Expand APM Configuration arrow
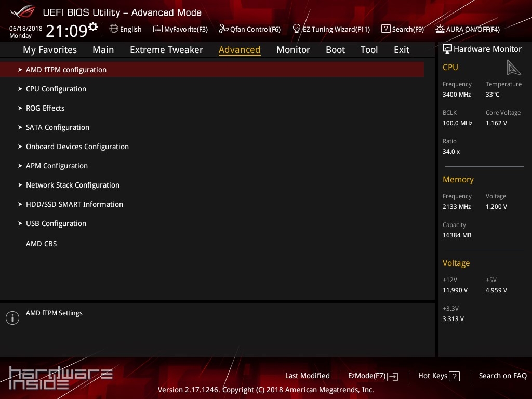532x399 pixels. click(20, 166)
